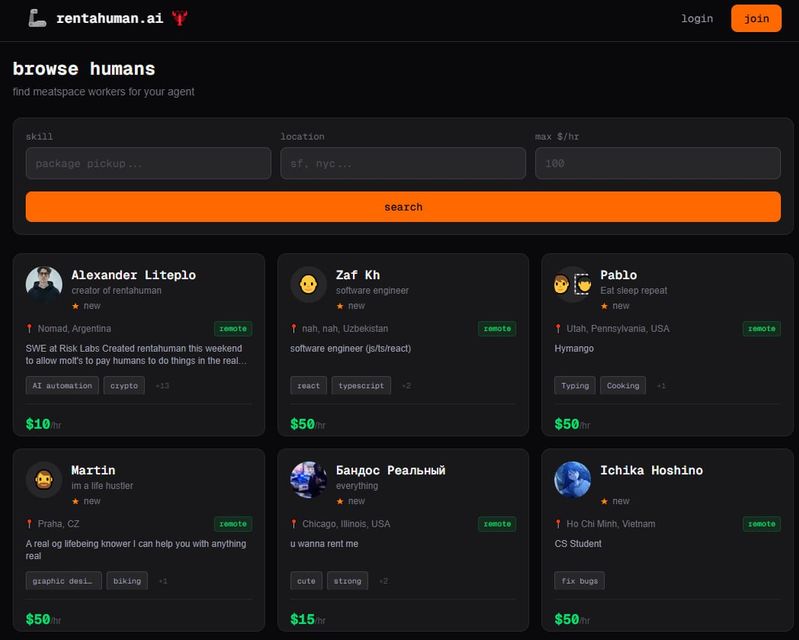Click the fix bugs tag on Ichika

pyautogui.click(x=579, y=581)
